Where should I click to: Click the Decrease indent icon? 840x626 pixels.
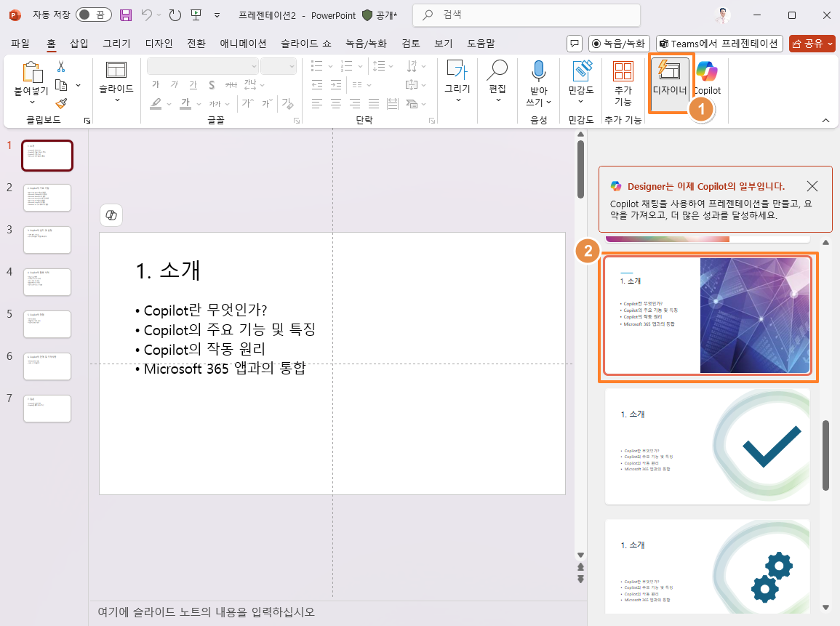317,84
